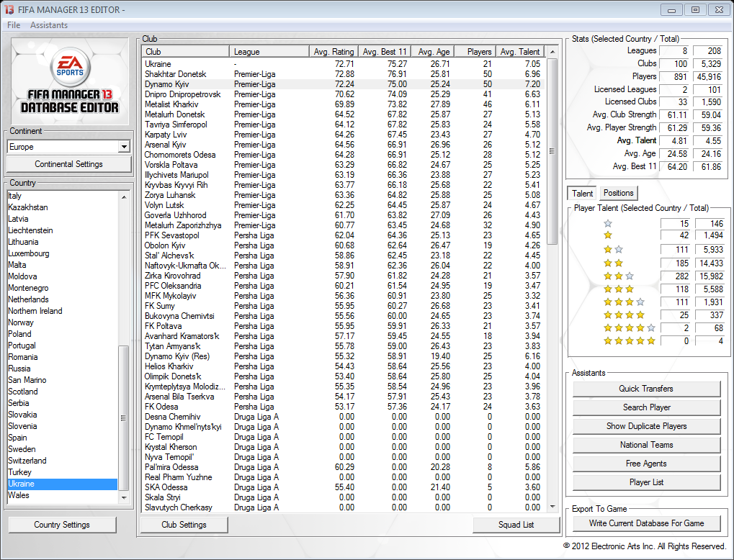Image resolution: width=734 pixels, height=560 pixels.
Task: Select Wales in the country list
Action: click(x=62, y=495)
